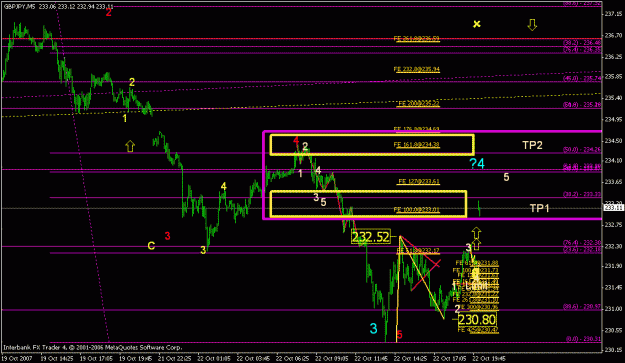Click the red 2 label at the chart top
The height and width of the screenshot is (363, 625).
click(108, 12)
